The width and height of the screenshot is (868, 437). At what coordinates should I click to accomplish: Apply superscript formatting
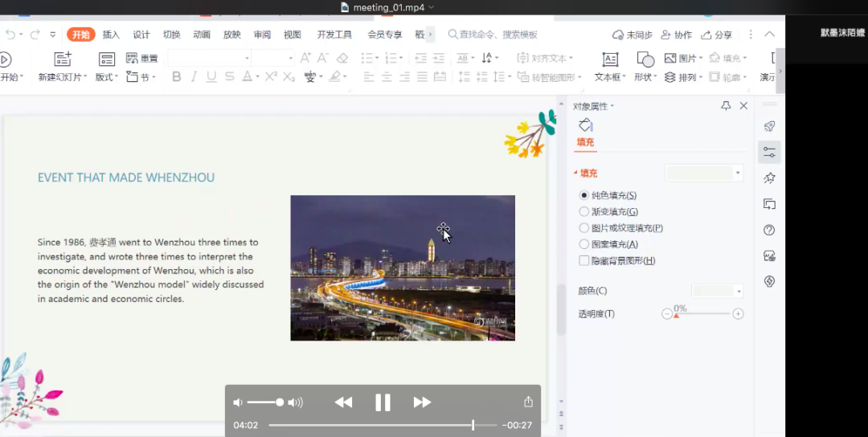pos(271,77)
